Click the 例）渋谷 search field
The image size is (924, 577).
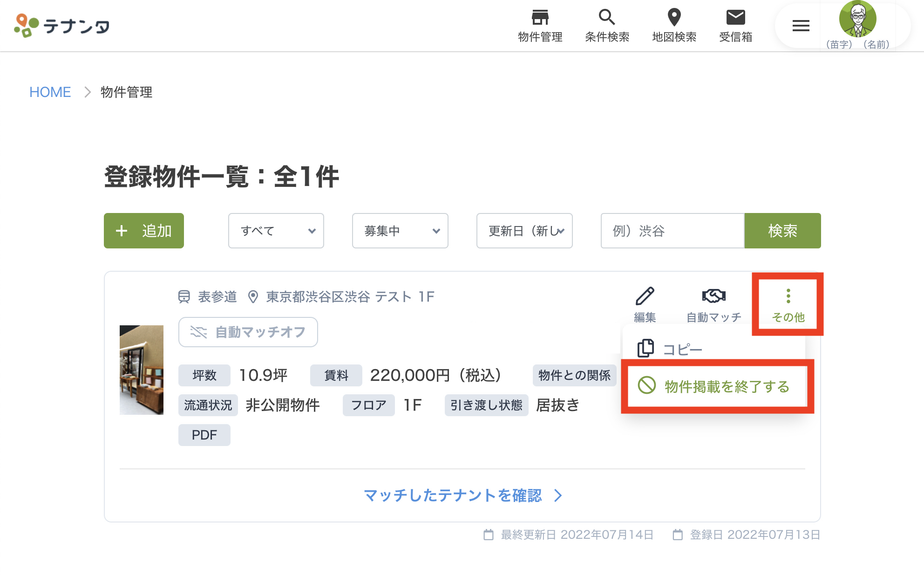point(672,231)
